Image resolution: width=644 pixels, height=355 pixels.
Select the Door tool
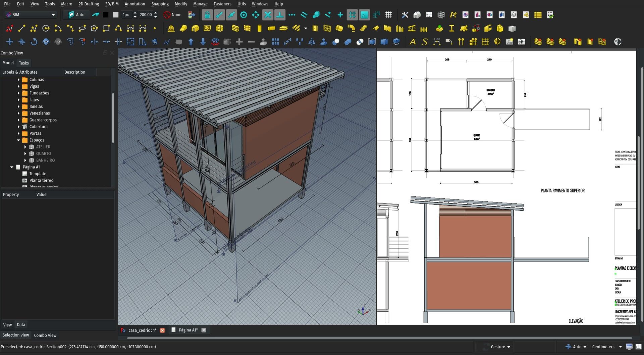[315, 29]
